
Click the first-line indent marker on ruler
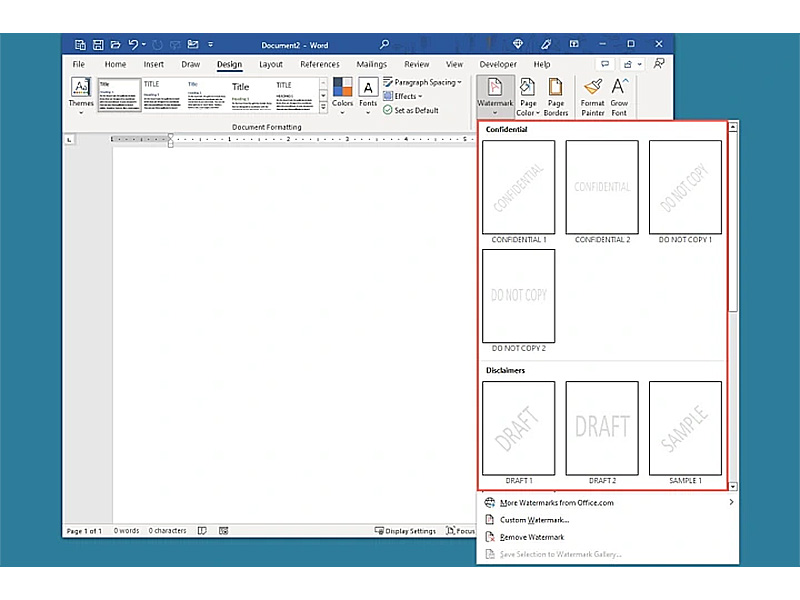tap(170, 136)
